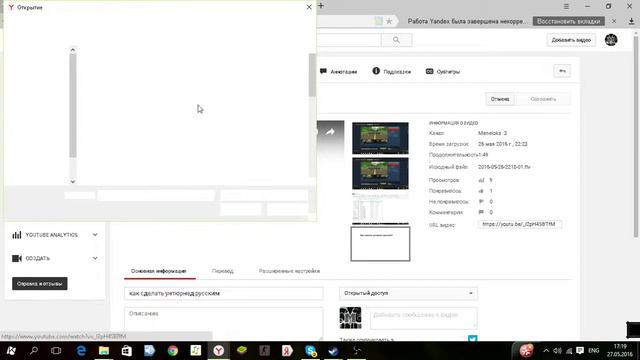Open the Открытый доступ privacy dropdown

[408, 293]
